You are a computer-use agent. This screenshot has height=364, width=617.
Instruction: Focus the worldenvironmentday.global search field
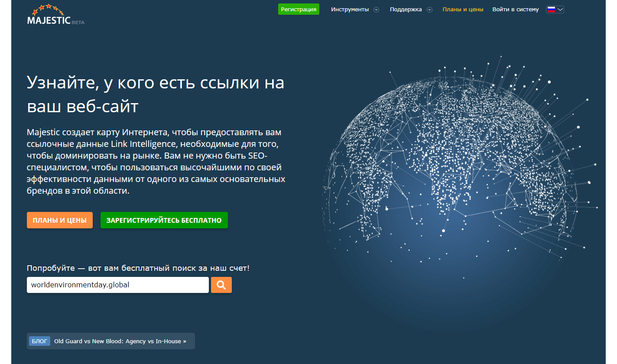117,285
